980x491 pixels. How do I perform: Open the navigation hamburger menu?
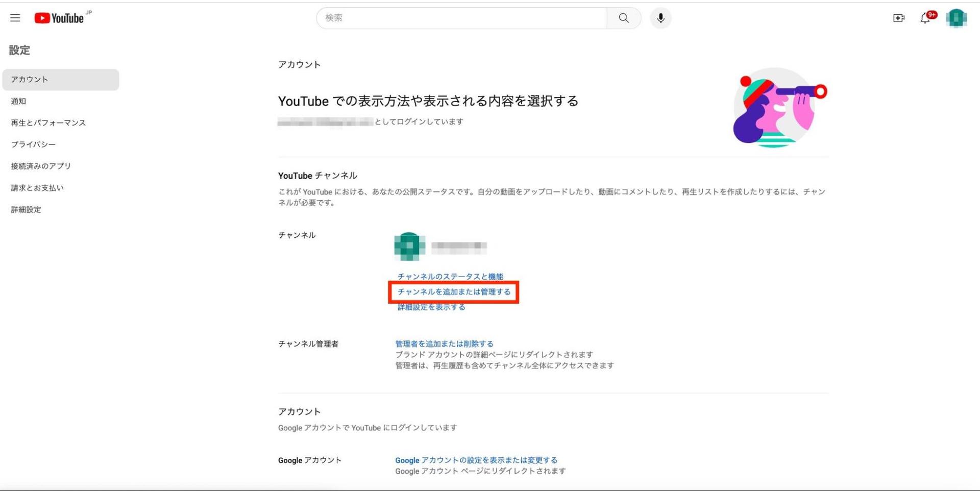pos(15,18)
